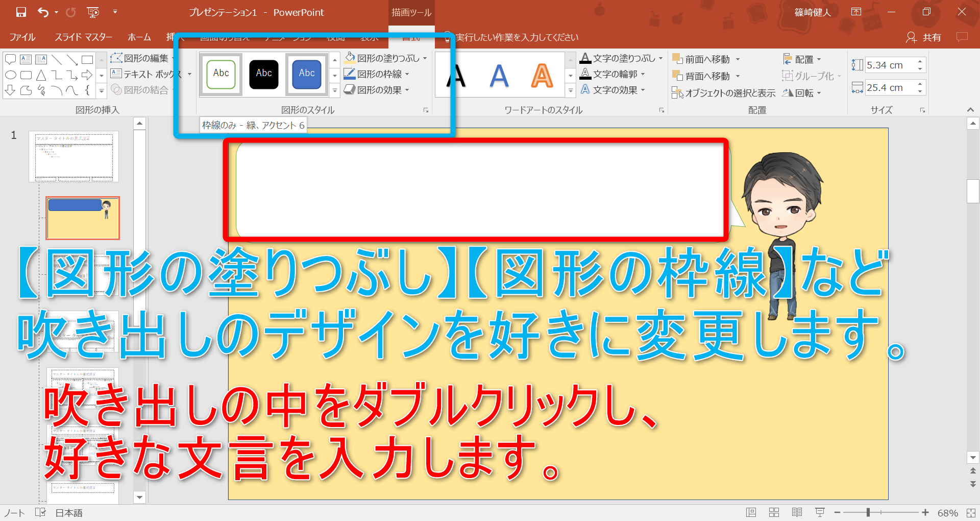
Task: Expand the shape styles gallery more button
Action: [x=334, y=90]
